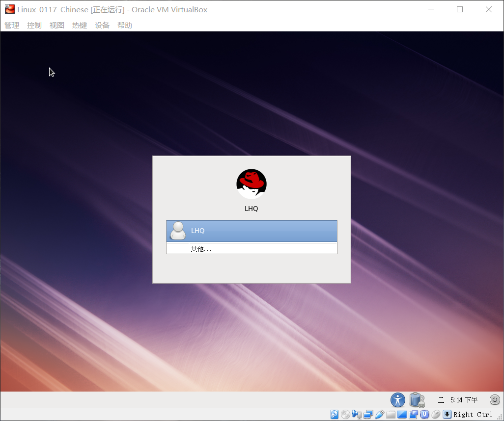Click the audio and microphone indicator
This screenshot has height=421, width=504.
[x=357, y=415]
